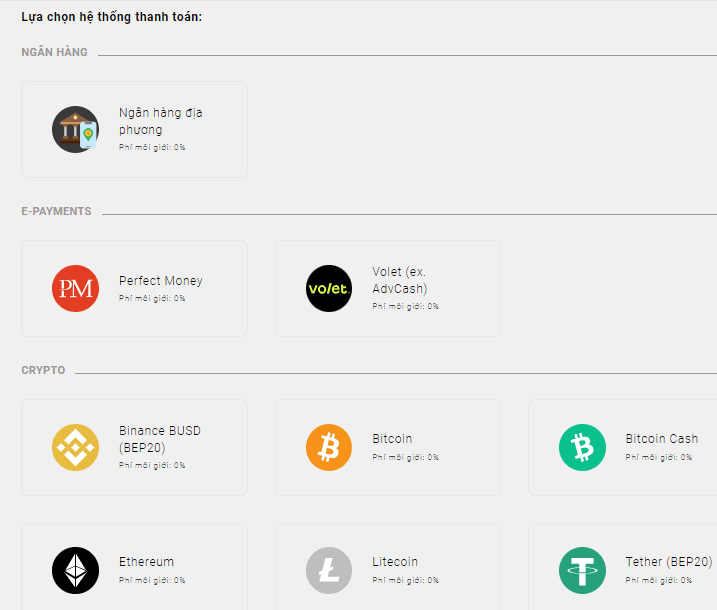Click the black Ethereum diamond icon
Image resolution: width=717 pixels, height=610 pixels.
click(75, 570)
